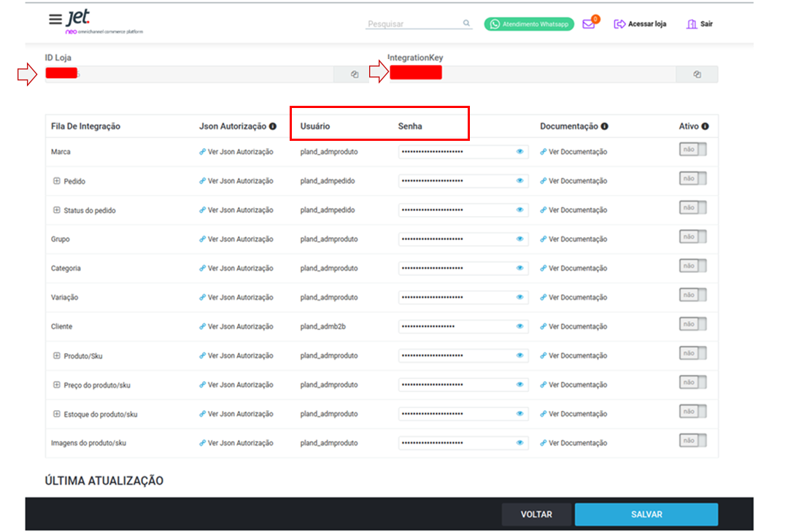Open Ver Documentação for Marca
This screenshot has height=532, width=788.
pos(573,151)
